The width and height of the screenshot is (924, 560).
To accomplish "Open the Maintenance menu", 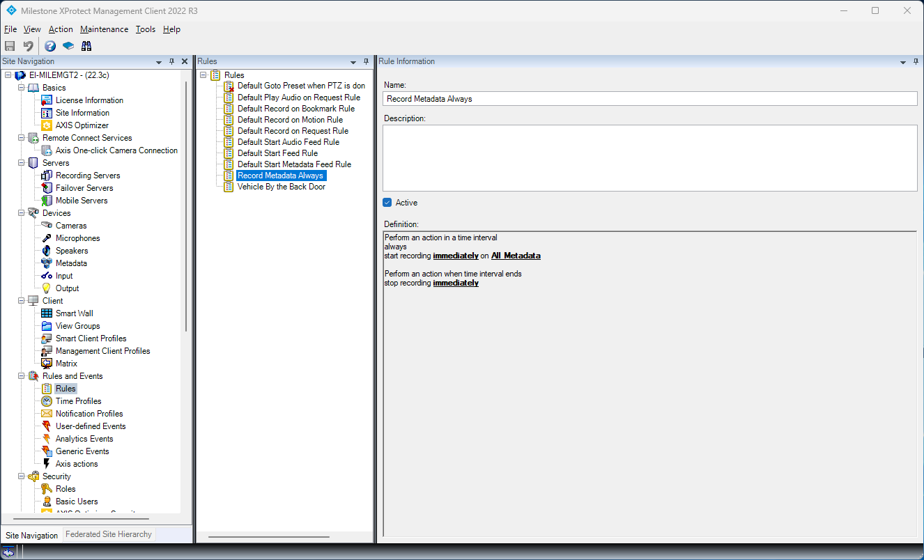I will pos(104,29).
